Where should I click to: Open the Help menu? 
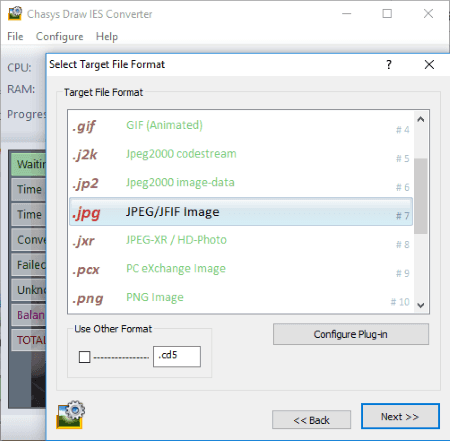[107, 36]
